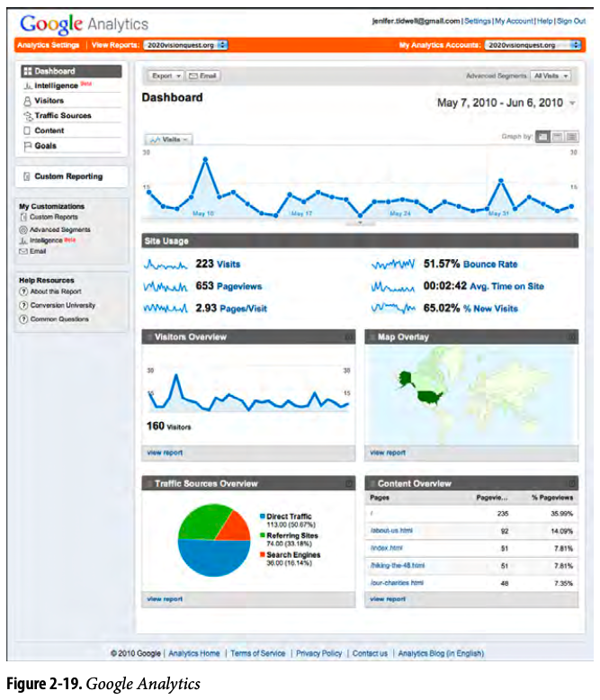Click the Custom Reporting document icon
600x700 pixels.
click(x=27, y=176)
